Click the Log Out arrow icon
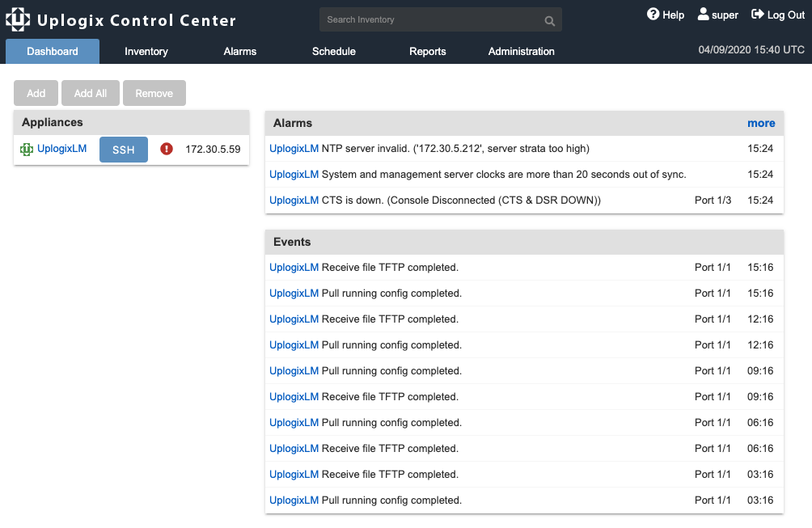Image resolution: width=812 pixels, height=528 pixels. pyautogui.click(x=758, y=15)
